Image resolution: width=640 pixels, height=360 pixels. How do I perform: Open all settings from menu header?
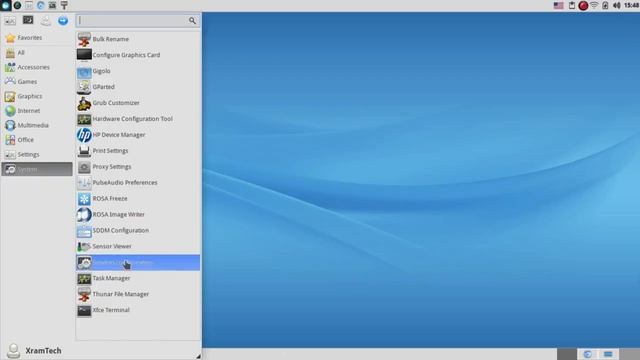click(10, 20)
